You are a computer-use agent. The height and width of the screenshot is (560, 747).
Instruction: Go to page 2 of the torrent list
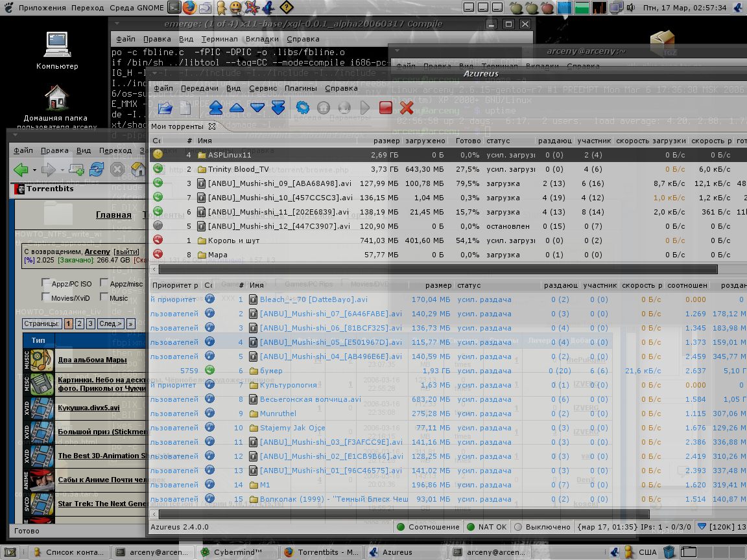point(80,324)
